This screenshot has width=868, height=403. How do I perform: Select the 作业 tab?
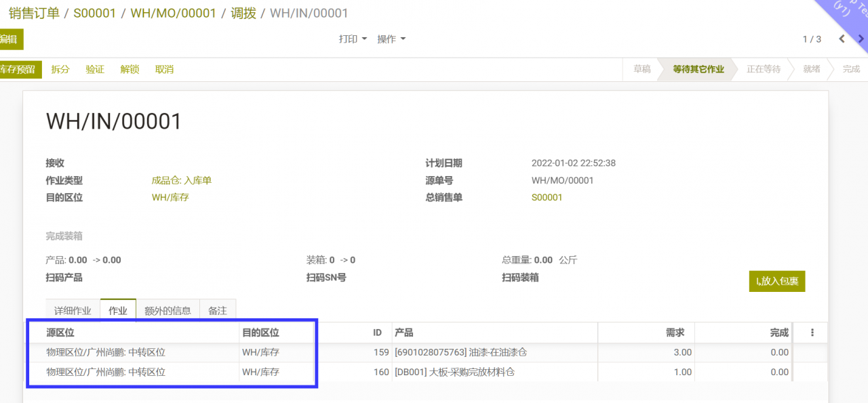[x=118, y=311]
